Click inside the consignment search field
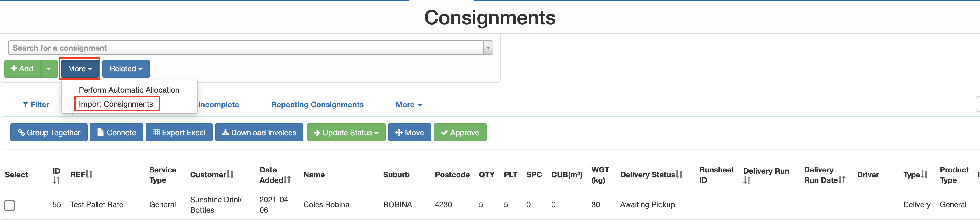This screenshot has height=220, width=980. click(228, 47)
